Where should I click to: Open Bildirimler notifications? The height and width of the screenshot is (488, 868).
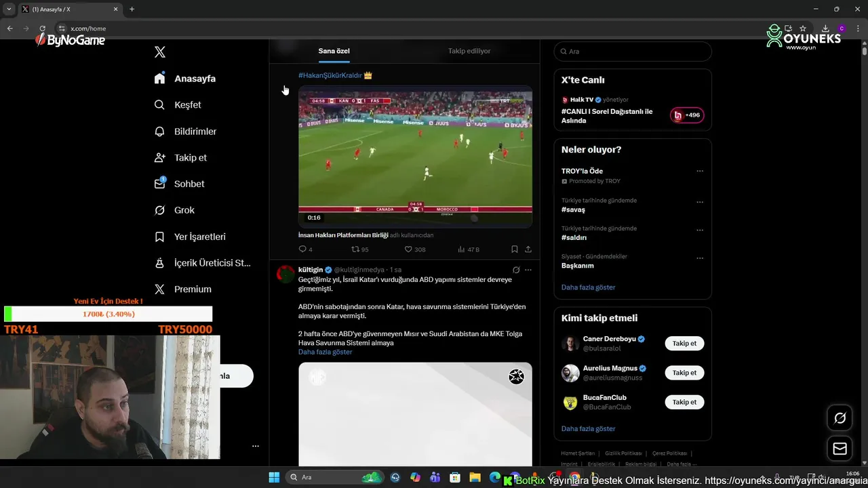click(185, 131)
